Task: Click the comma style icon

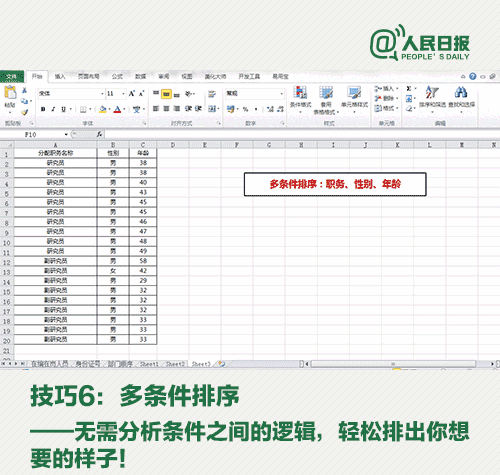Action: coord(256,109)
